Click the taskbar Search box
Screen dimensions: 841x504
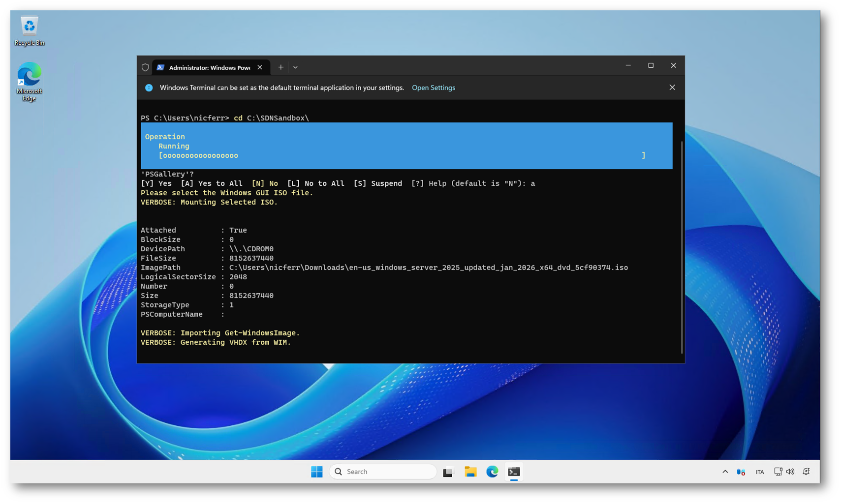coord(383,472)
